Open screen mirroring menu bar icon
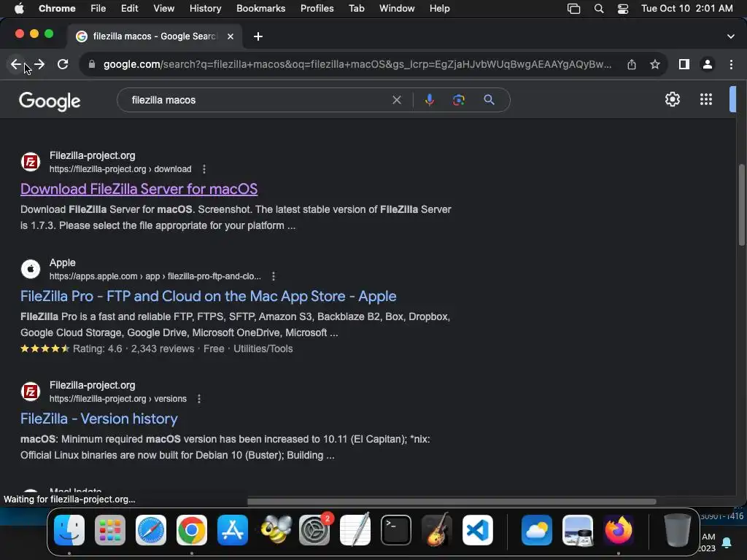This screenshot has height=560, width=747. (x=573, y=9)
